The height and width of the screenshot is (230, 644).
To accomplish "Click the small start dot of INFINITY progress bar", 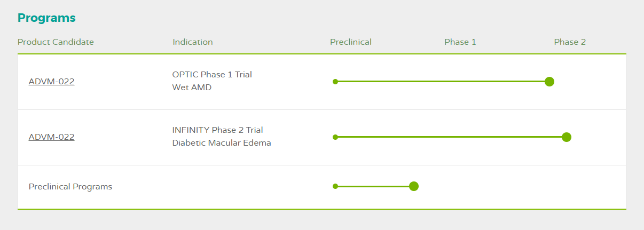I will click(335, 137).
